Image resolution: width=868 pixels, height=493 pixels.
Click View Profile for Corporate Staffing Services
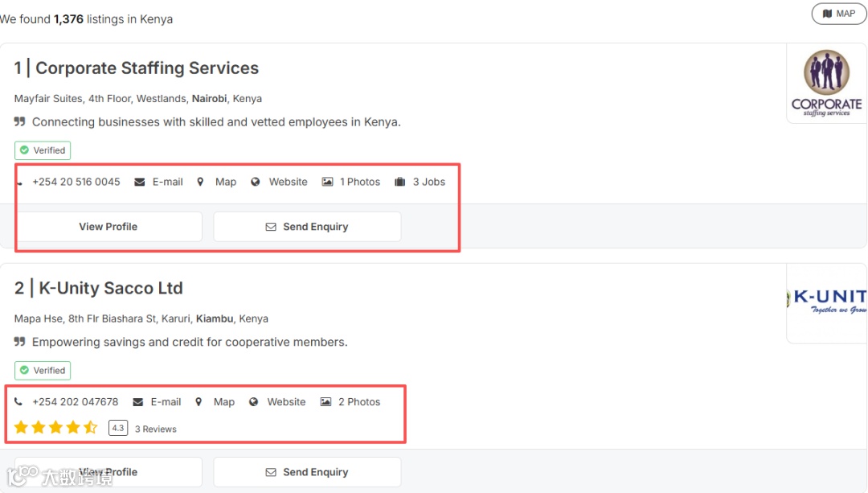pos(108,227)
